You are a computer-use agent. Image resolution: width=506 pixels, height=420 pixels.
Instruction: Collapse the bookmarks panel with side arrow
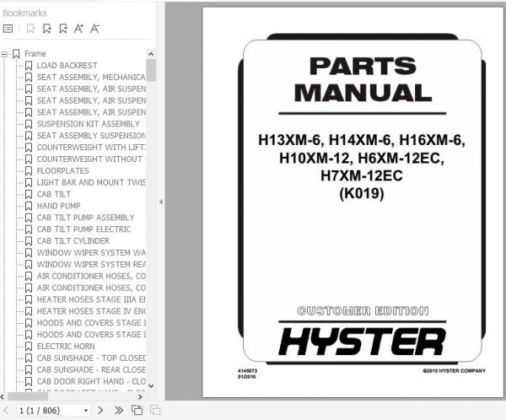coord(161,202)
